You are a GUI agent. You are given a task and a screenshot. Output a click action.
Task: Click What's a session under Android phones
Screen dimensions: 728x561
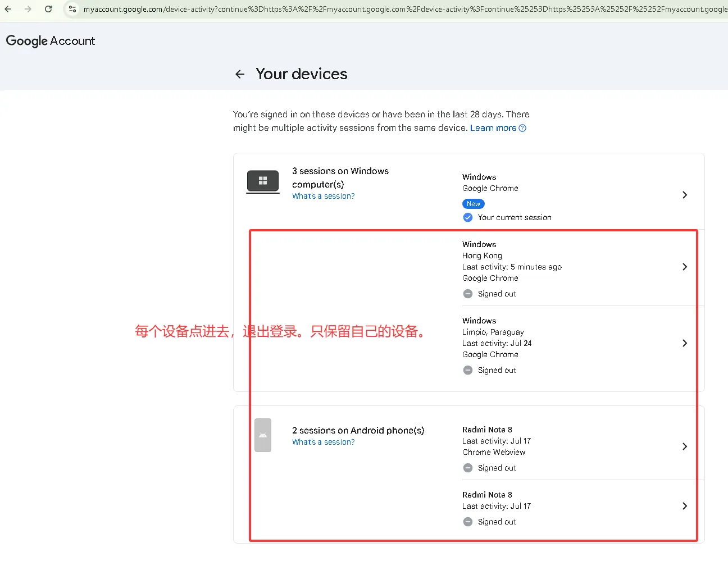pyautogui.click(x=324, y=442)
